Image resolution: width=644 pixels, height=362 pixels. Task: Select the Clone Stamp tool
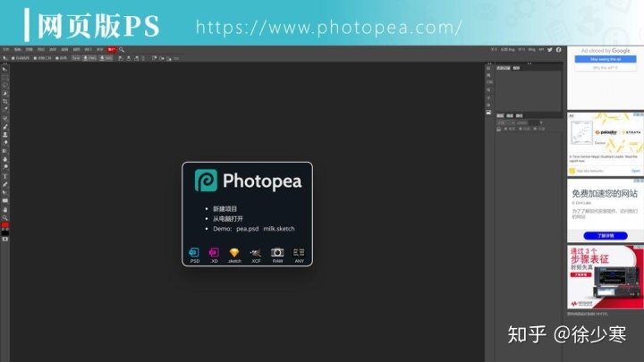tap(5, 135)
